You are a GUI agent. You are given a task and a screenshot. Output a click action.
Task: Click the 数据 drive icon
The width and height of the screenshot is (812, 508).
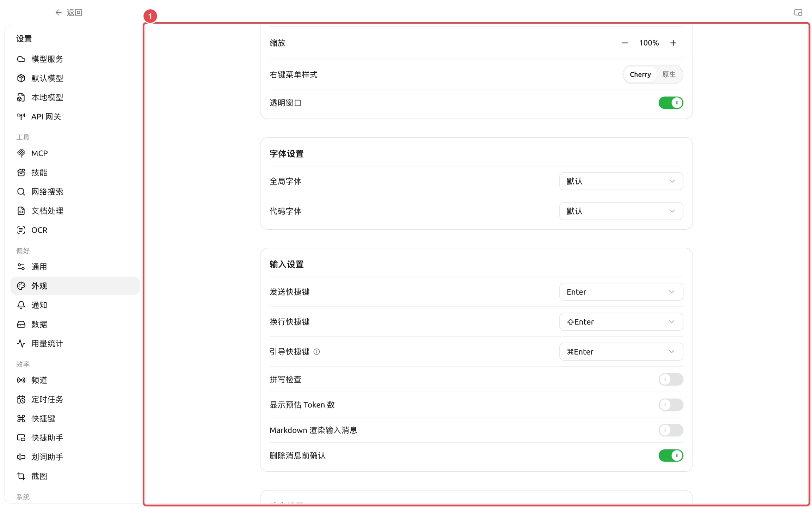click(21, 324)
